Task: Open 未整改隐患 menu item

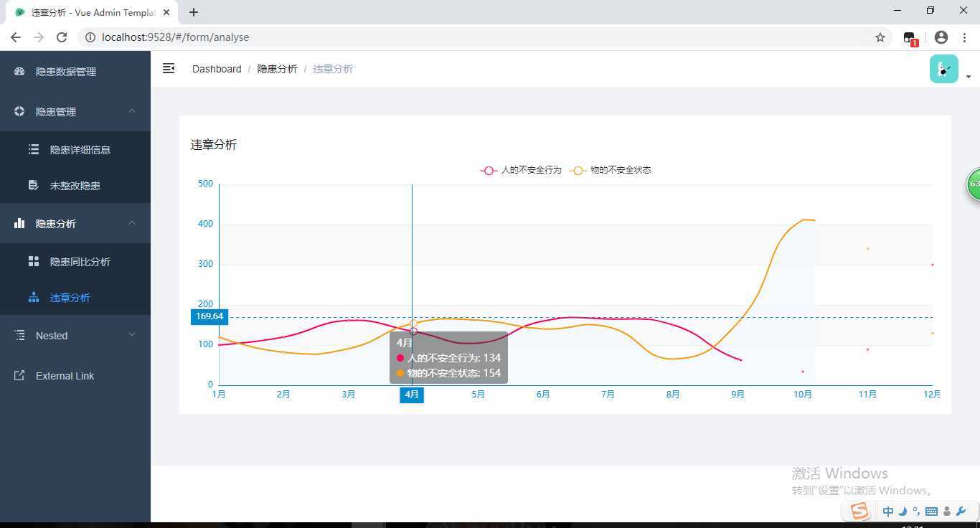Action: (75, 185)
